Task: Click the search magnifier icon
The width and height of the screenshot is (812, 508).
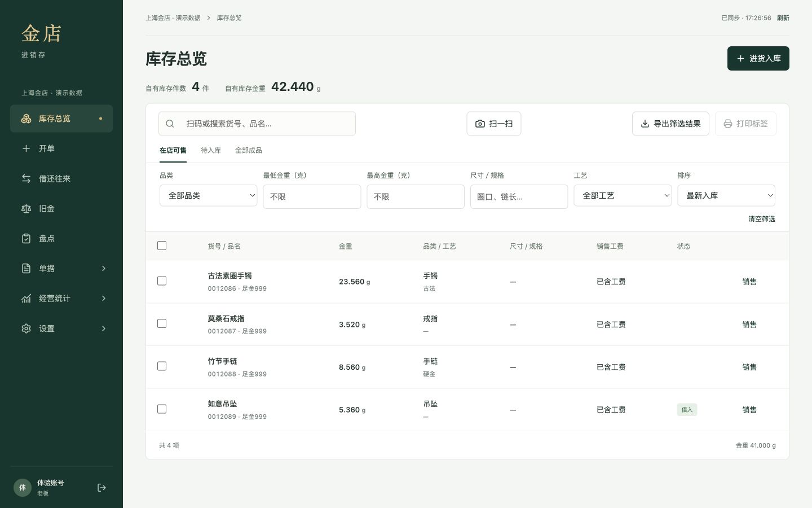Action: pyautogui.click(x=170, y=124)
